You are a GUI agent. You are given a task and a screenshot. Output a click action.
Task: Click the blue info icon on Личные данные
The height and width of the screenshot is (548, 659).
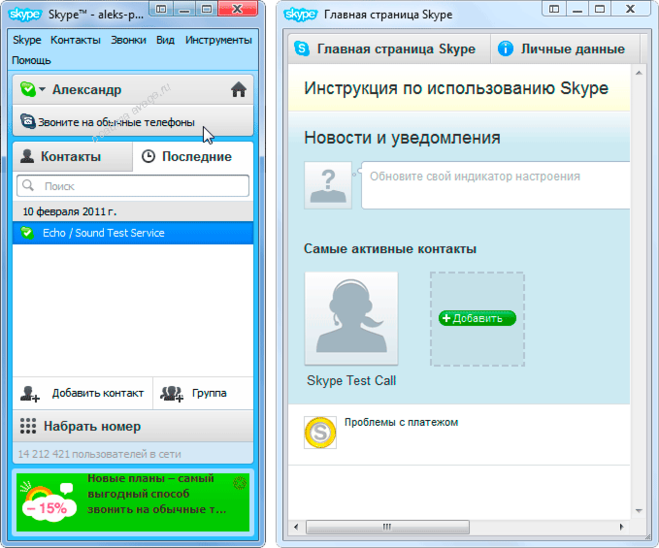tap(506, 48)
